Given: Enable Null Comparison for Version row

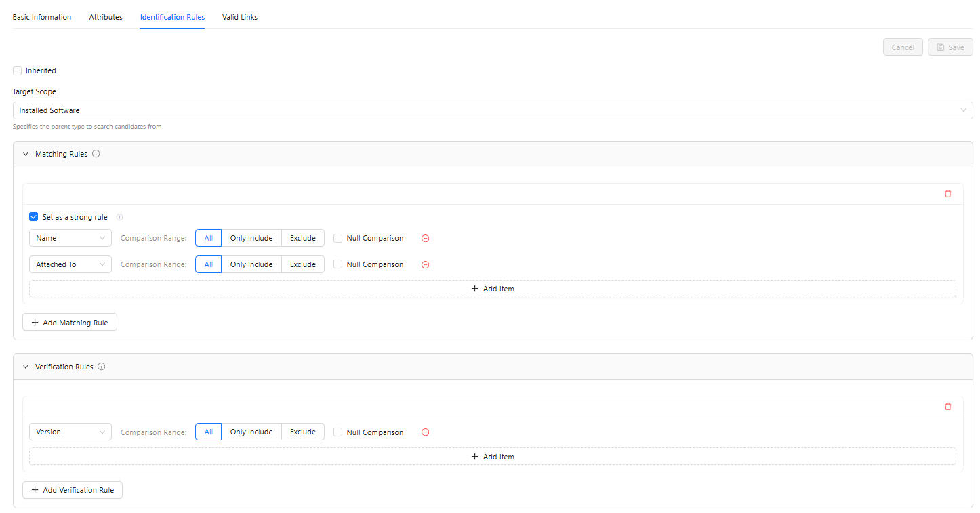Looking at the screenshot, I should [338, 432].
